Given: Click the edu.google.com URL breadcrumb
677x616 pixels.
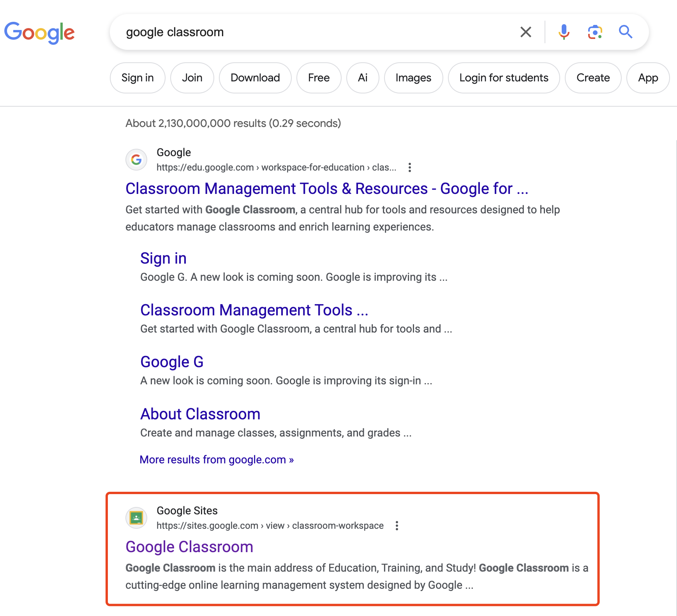Looking at the screenshot, I should 276,167.
